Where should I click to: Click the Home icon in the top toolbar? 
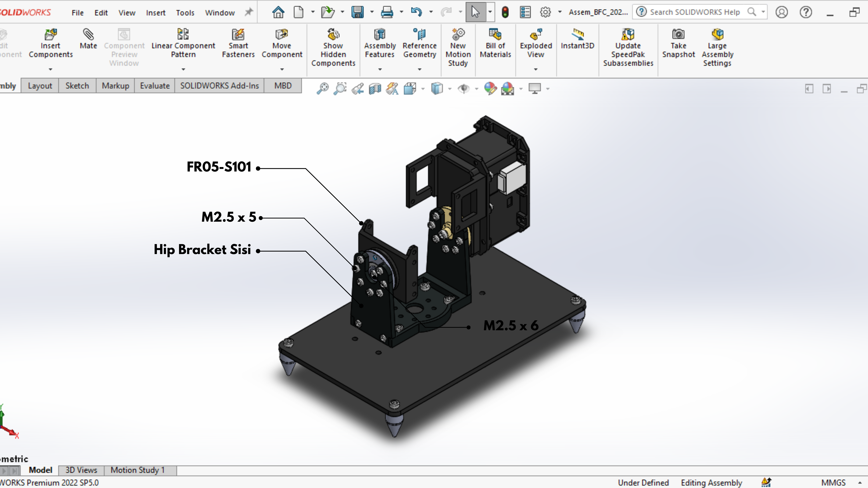click(x=278, y=12)
